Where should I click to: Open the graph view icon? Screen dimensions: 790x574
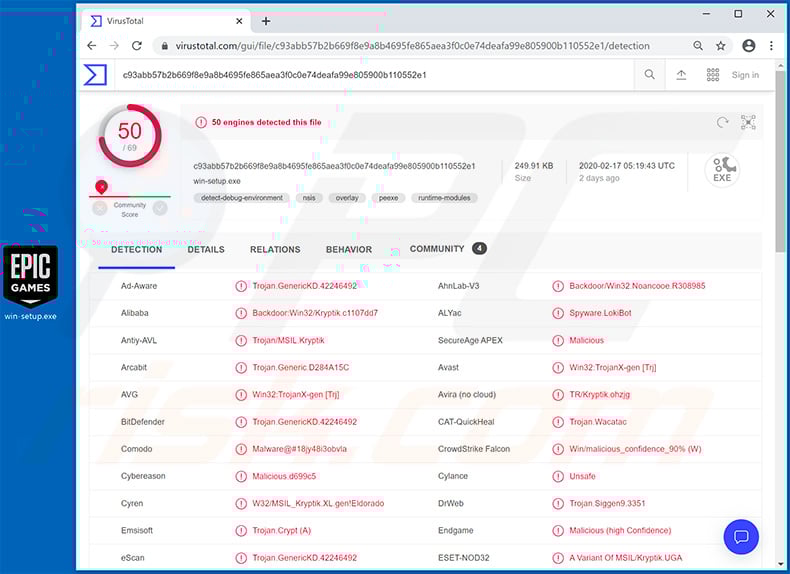coord(748,122)
